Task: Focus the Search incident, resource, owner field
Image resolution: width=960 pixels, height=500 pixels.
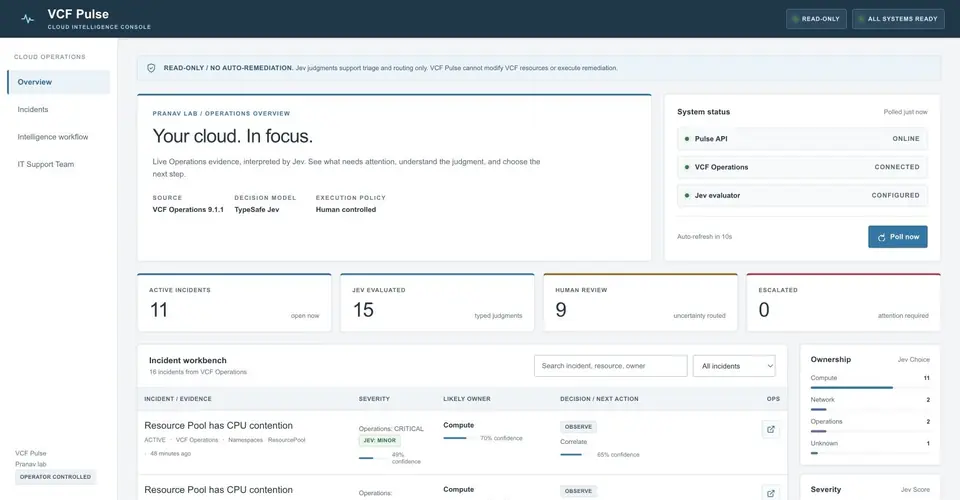Action: tap(610, 366)
